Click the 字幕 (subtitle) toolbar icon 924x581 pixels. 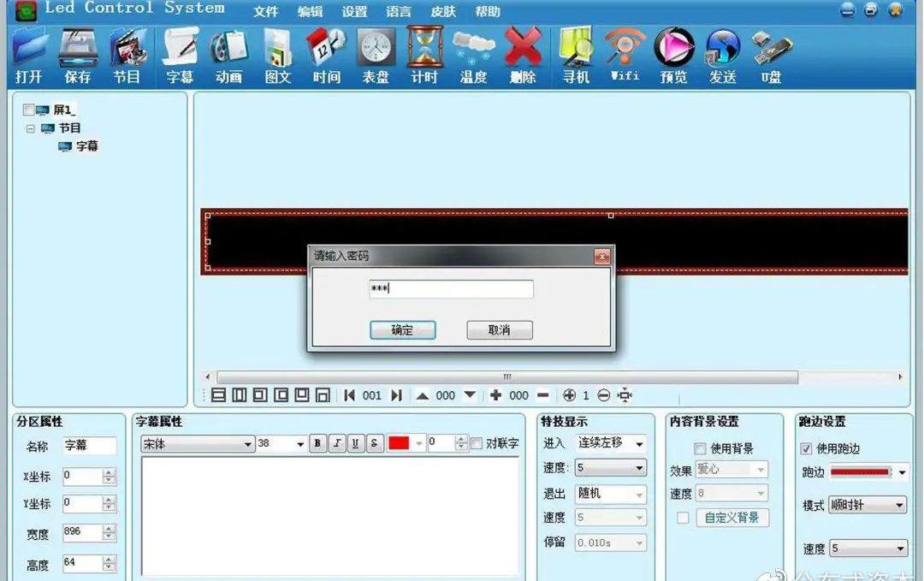click(x=180, y=55)
